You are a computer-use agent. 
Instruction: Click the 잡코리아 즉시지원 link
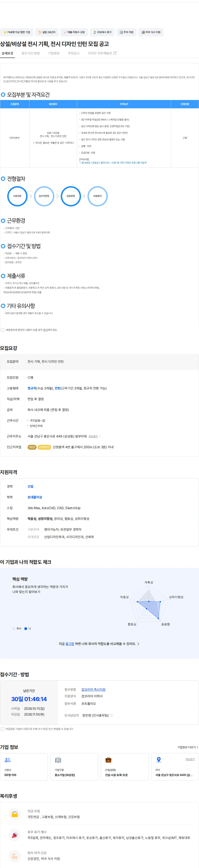(x=93, y=690)
